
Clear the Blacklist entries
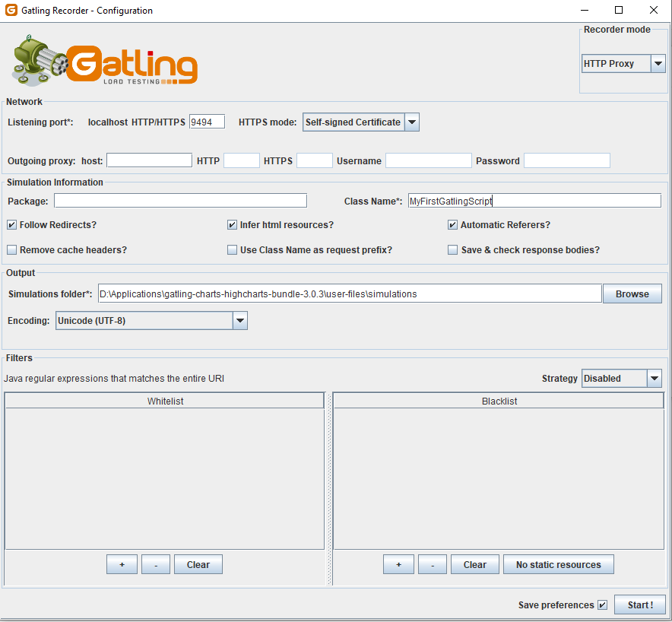(475, 564)
